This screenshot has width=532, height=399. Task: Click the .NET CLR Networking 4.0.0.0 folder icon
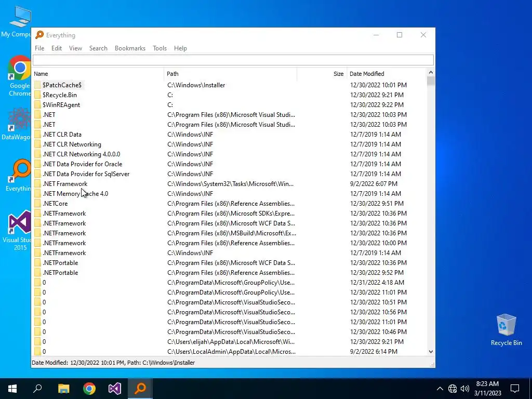click(x=37, y=154)
